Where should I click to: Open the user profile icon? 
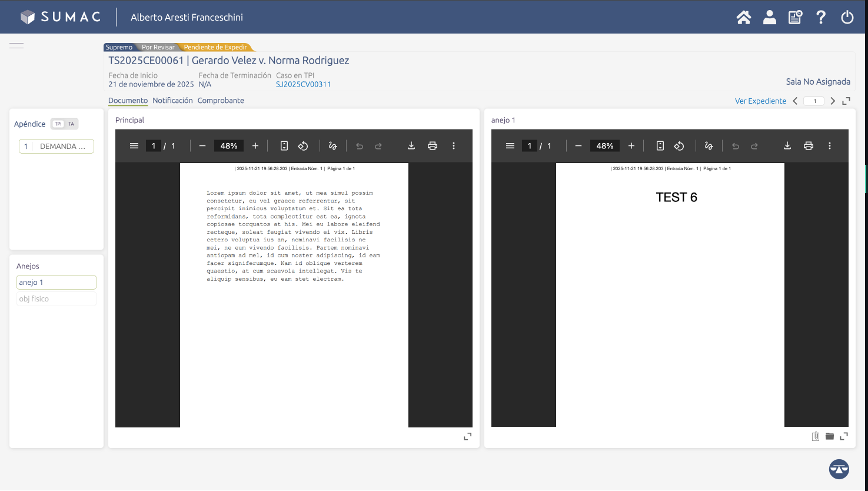coord(770,17)
